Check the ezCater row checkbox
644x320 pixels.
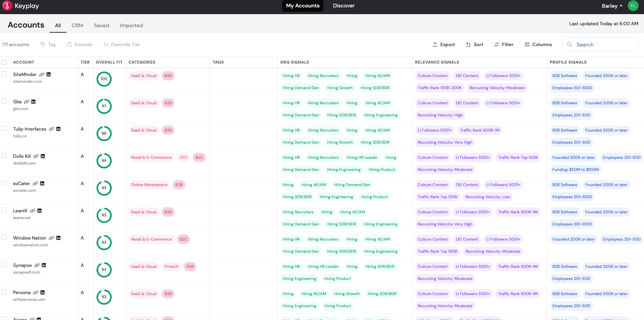[x=4, y=183]
